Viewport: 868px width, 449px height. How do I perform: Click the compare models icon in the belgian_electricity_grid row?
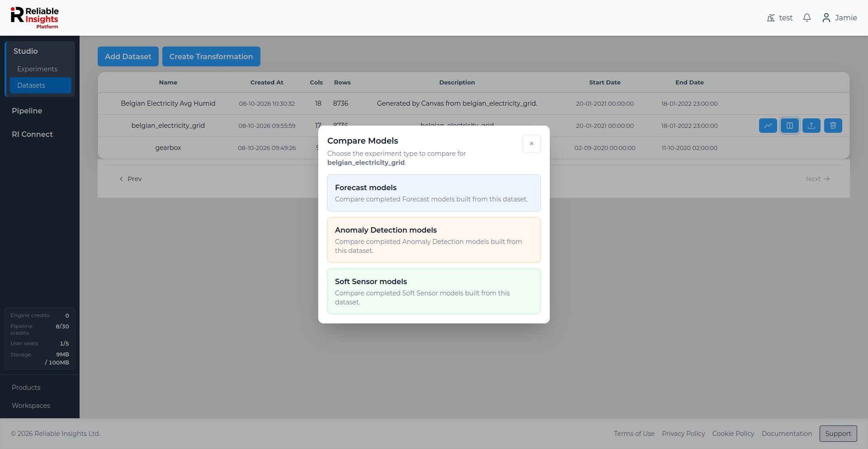point(790,126)
